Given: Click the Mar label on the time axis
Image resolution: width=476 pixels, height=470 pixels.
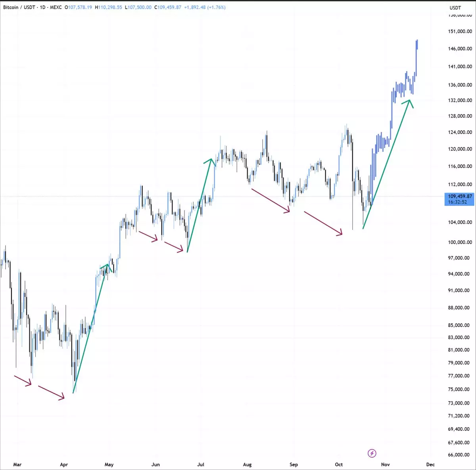Looking at the screenshot, I should tap(17, 464).
